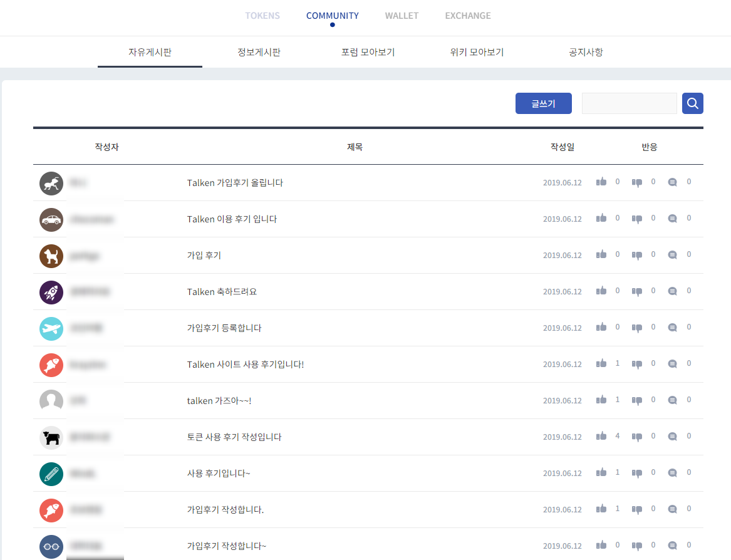
Task: Open the 포럼 모아보기 tab
Action: point(368,52)
